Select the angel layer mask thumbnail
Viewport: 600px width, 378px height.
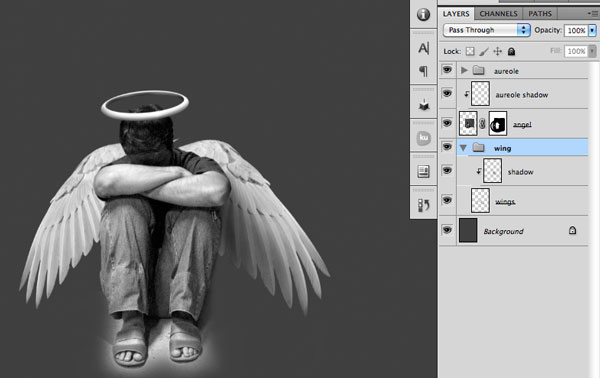coord(498,124)
